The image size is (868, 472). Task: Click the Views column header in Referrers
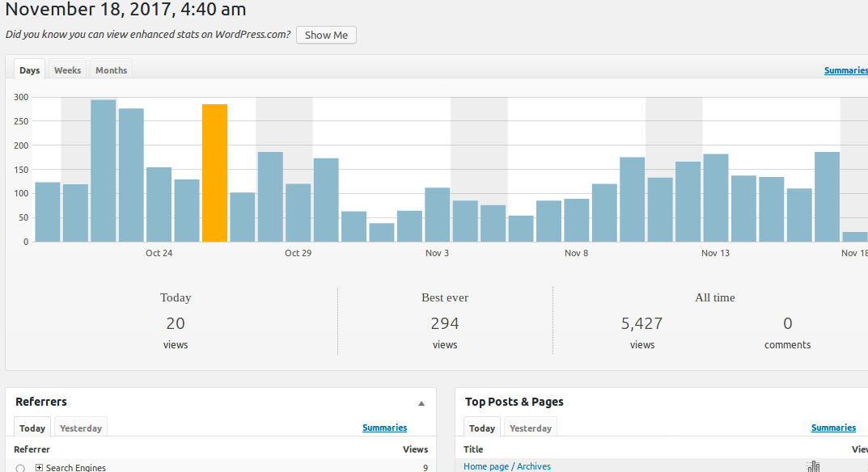pos(415,449)
